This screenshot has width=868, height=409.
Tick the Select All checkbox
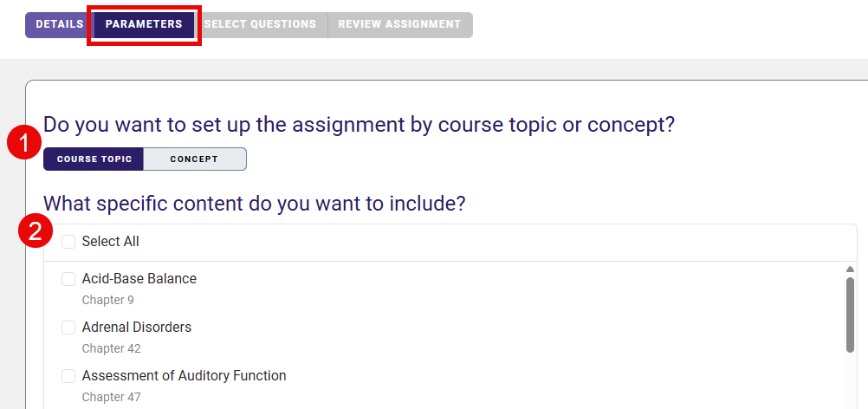[68, 242]
